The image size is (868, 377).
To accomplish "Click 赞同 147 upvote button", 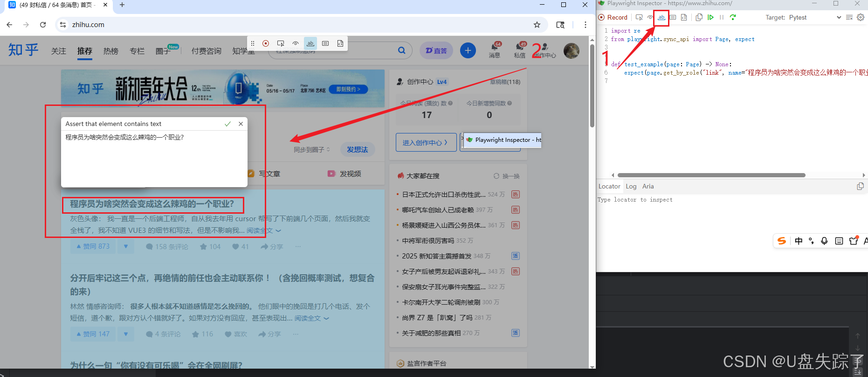I will coord(93,334).
